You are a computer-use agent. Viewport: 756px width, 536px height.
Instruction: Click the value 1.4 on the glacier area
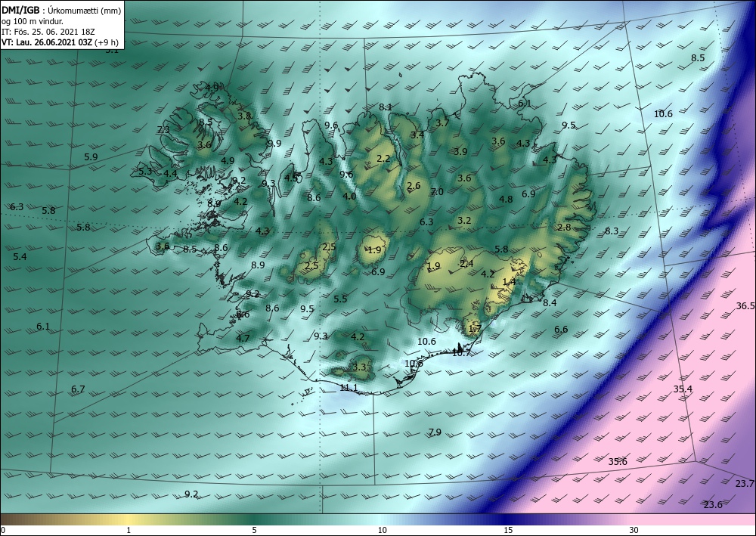509,281
